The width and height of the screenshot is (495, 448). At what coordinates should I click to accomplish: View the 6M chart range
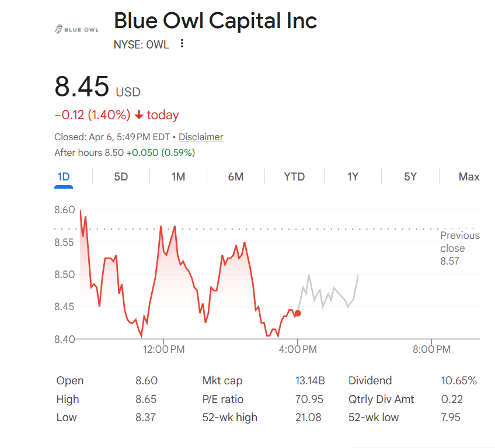[x=236, y=176]
